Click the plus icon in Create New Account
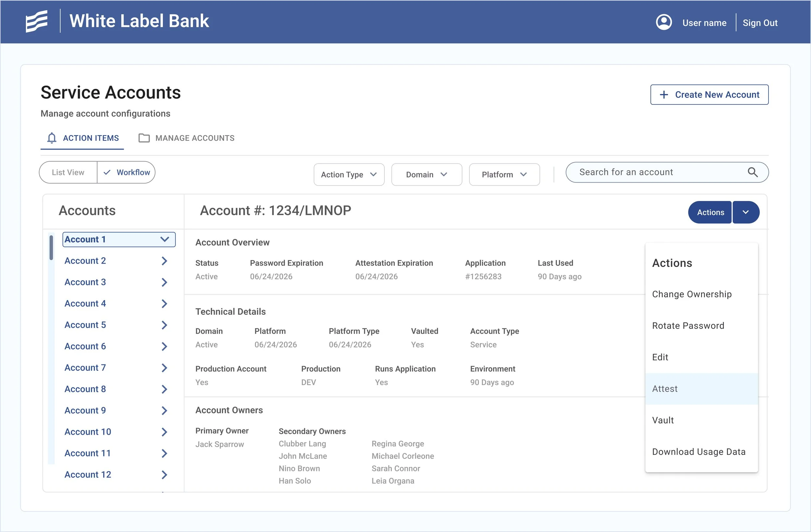This screenshot has height=532, width=811. (x=663, y=95)
